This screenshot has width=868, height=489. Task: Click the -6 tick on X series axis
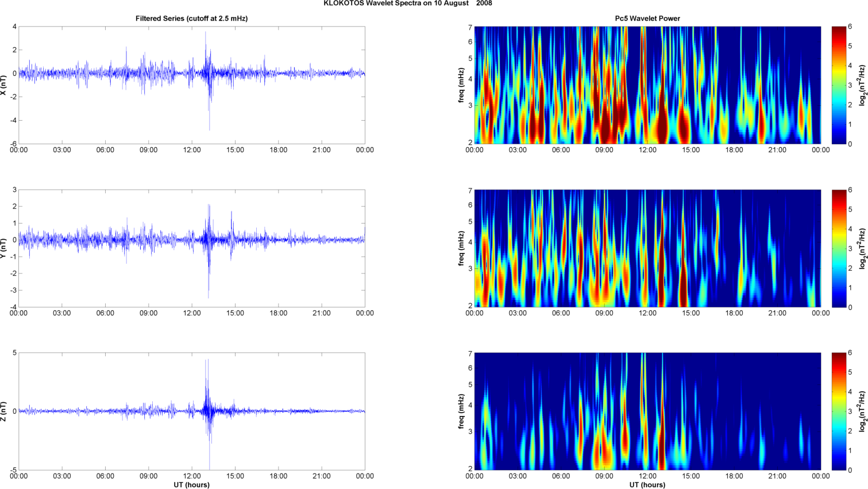point(13,144)
